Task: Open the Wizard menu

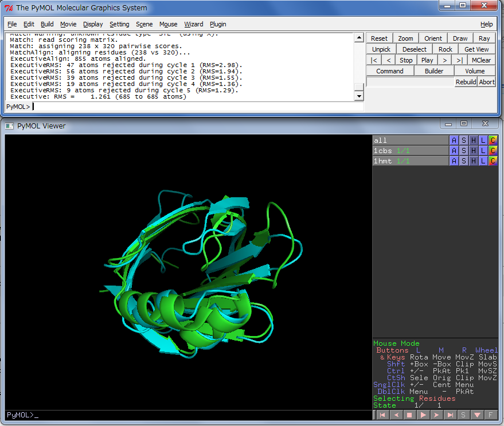Action: point(193,24)
